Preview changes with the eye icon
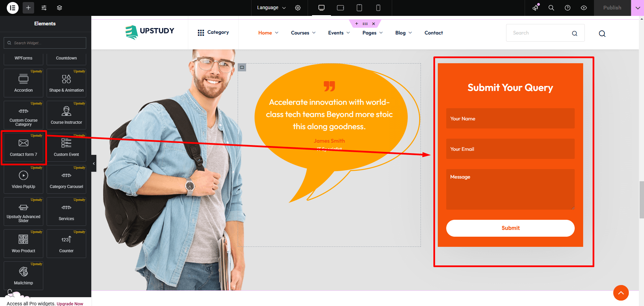Screen dimensions: 644x306 (x=584, y=8)
